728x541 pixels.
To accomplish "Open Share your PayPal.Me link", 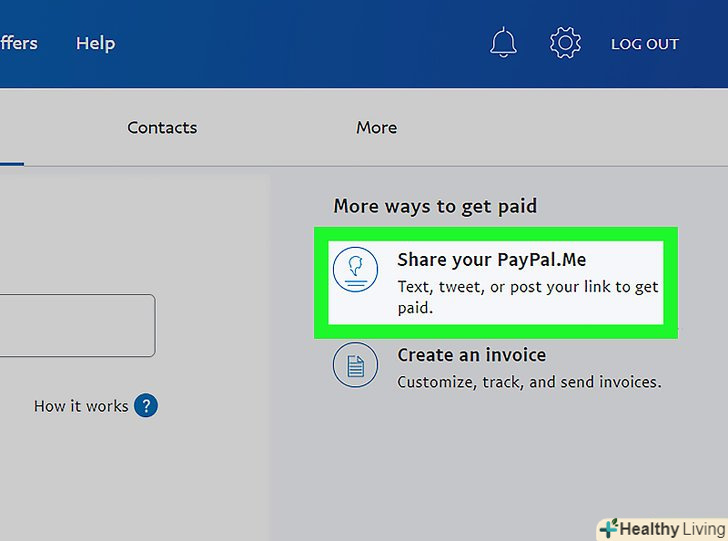I will click(492, 260).
